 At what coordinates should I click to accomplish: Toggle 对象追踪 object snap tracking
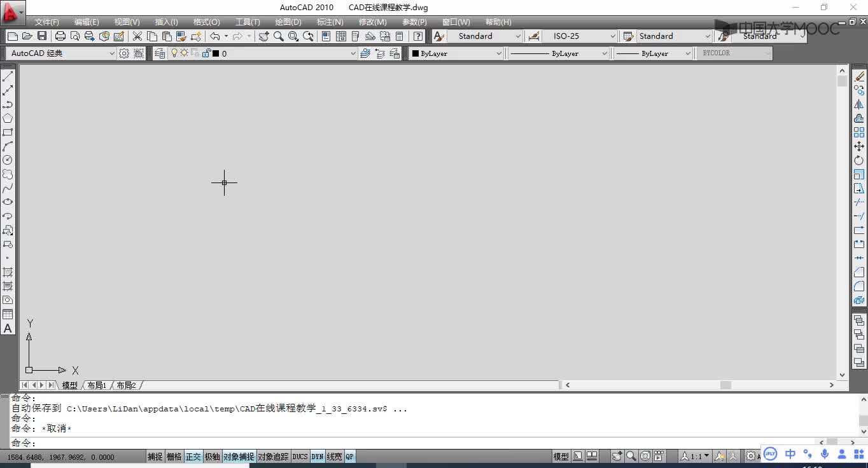click(273, 457)
